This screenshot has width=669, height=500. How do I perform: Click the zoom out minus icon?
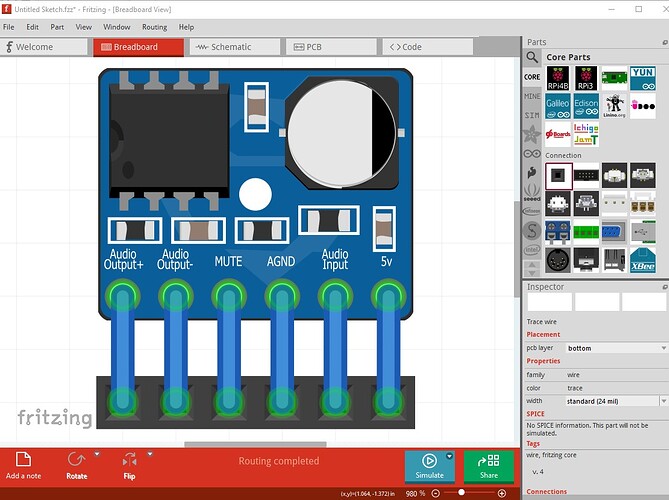point(437,493)
